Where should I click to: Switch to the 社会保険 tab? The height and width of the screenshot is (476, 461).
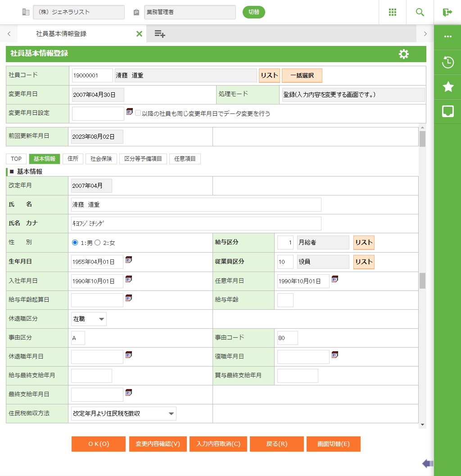click(101, 159)
